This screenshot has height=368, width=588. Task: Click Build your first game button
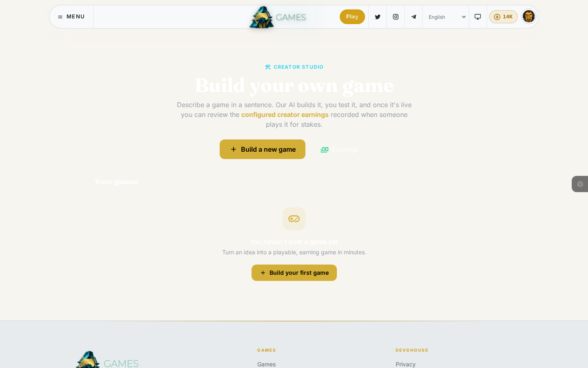[294, 273]
